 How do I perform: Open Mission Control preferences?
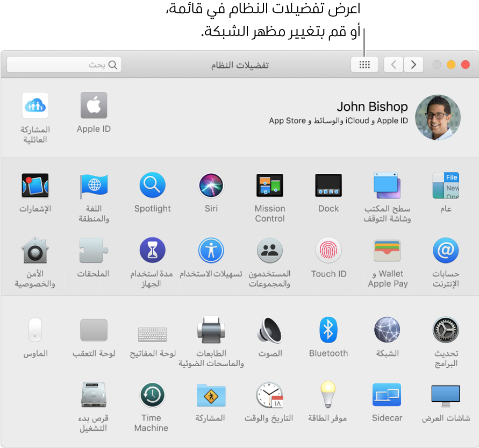point(270,186)
